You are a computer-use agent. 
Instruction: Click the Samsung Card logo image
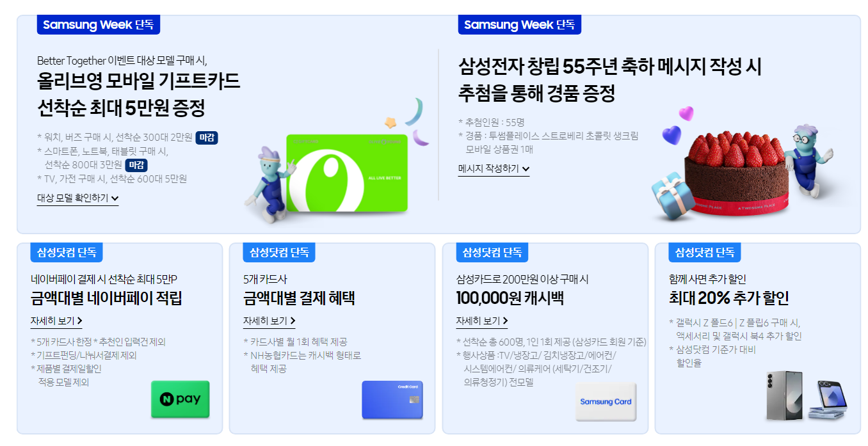tap(606, 402)
